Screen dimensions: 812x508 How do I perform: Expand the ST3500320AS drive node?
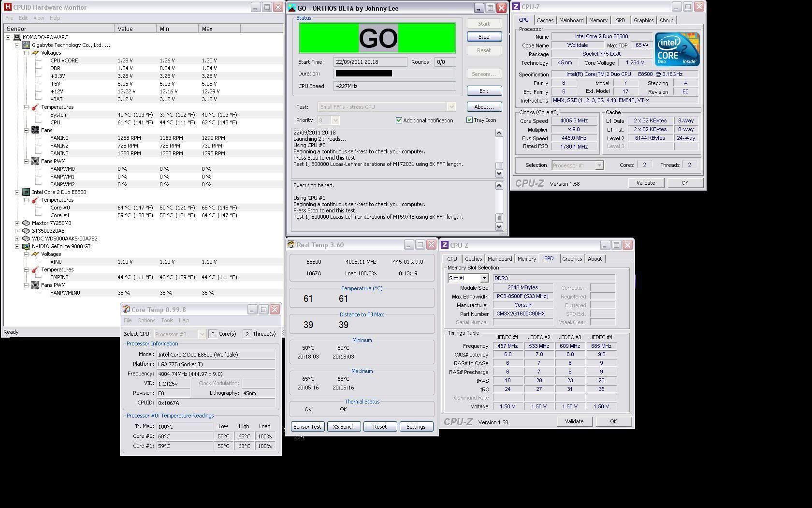pyautogui.click(x=17, y=231)
